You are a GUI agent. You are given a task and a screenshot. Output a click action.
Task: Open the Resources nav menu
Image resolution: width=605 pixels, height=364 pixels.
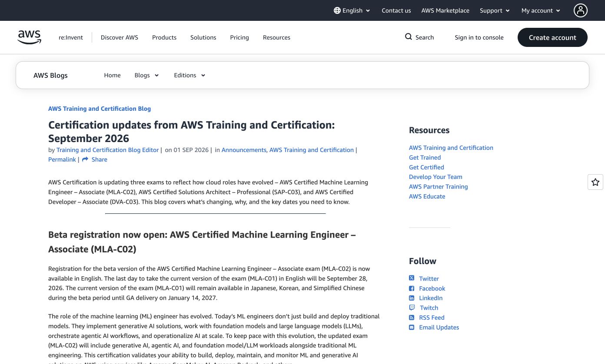276,37
